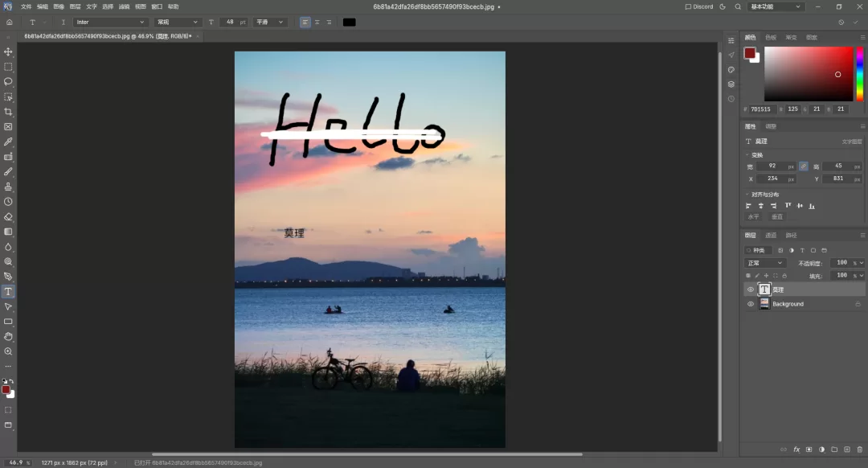This screenshot has height=468, width=868.
Task: Open the 常规 font style dropdown
Action: tap(177, 23)
